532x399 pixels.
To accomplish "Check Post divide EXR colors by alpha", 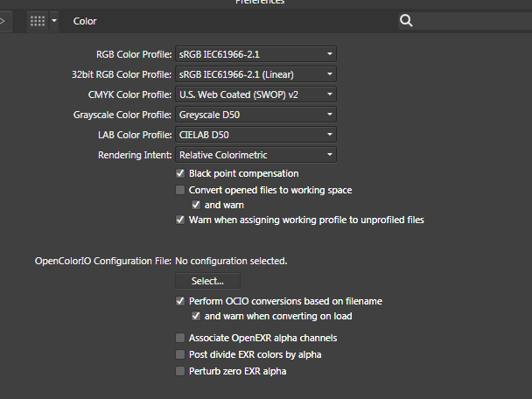I will point(180,354).
